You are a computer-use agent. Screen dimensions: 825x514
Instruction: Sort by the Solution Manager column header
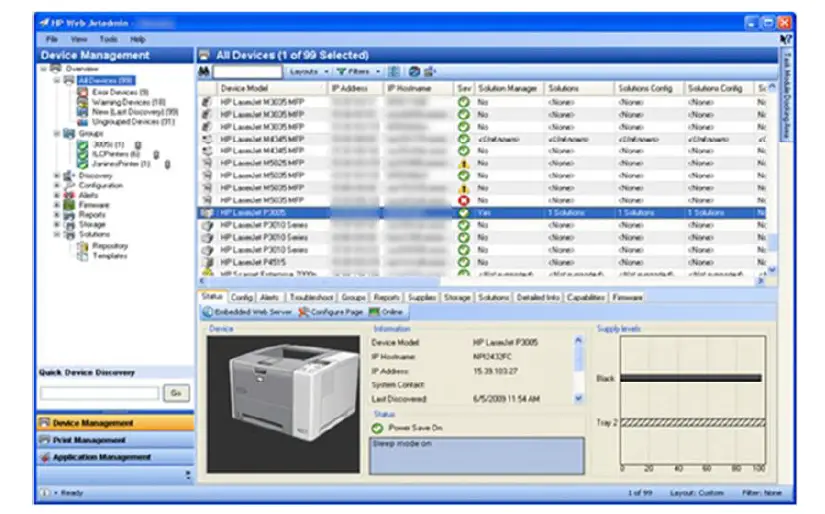[x=509, y=88]
